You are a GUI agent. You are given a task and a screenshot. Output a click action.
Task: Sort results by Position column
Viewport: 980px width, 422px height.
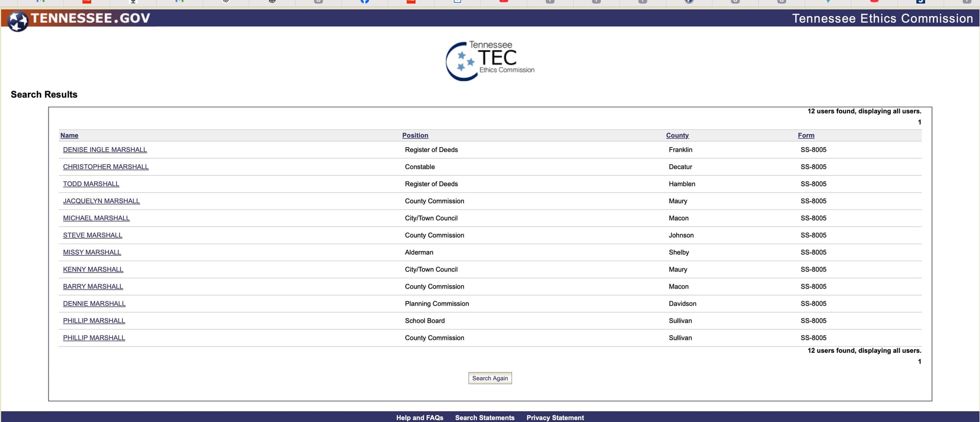coord(415,135)
